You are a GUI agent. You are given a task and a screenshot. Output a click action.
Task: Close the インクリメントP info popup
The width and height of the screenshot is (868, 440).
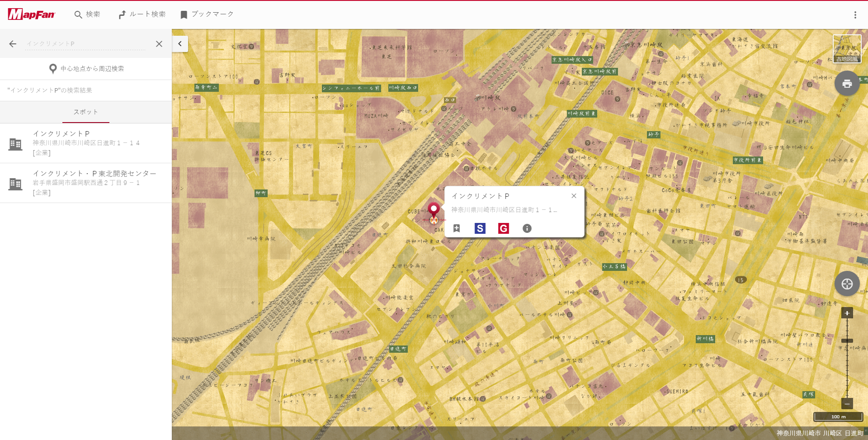pyautogui.click(x=574, y=196)
